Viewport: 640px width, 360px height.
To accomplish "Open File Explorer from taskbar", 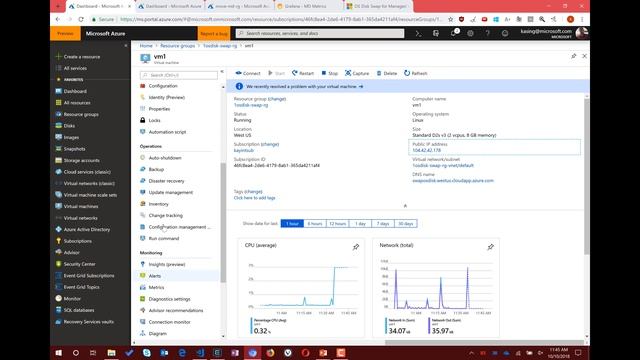I will [111, 353].
